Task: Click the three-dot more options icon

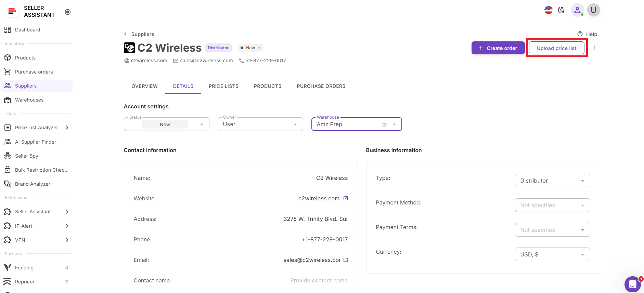Action: [x=594, y=48]
